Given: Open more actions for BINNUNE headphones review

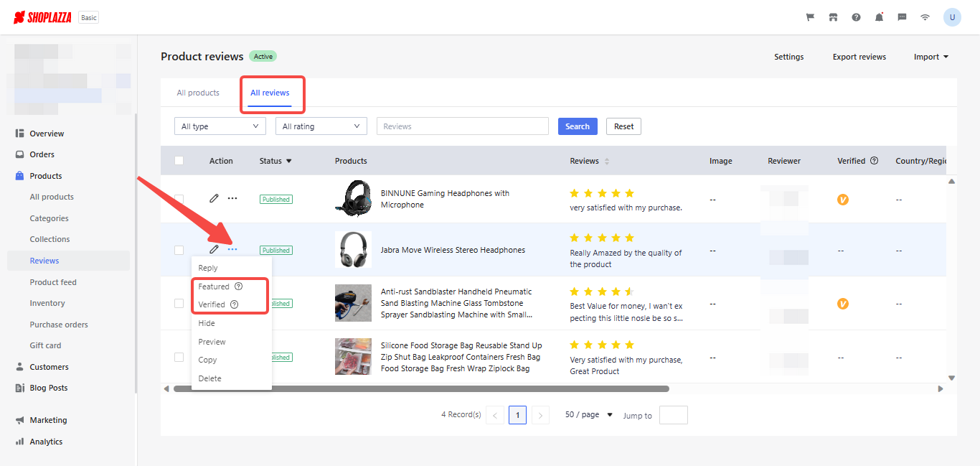Looking at the screenshot, I should pos(232,198).
